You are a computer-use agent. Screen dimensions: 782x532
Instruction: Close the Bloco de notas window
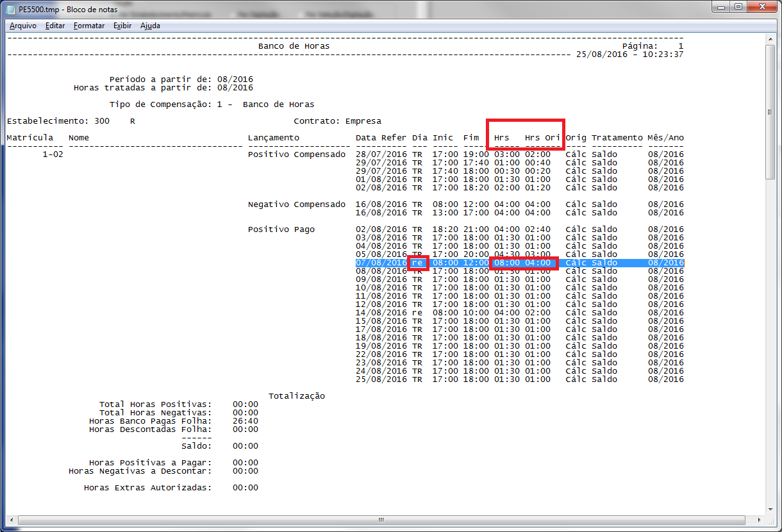pos(761,6)
